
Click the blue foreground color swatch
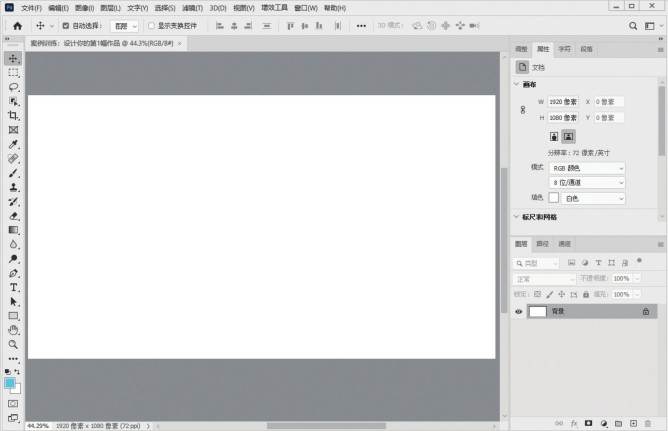point(10,383)
